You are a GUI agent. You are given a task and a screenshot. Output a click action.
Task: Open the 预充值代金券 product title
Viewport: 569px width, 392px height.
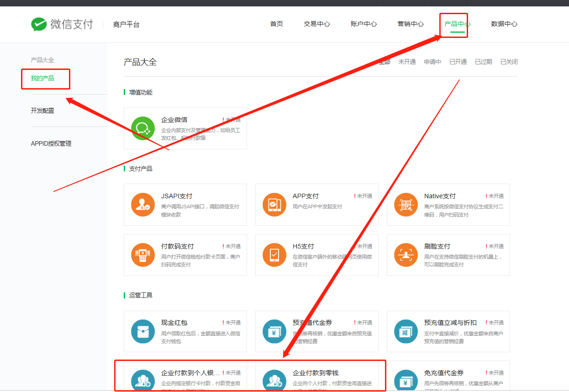pyautogui.click(x=312, y=323)
